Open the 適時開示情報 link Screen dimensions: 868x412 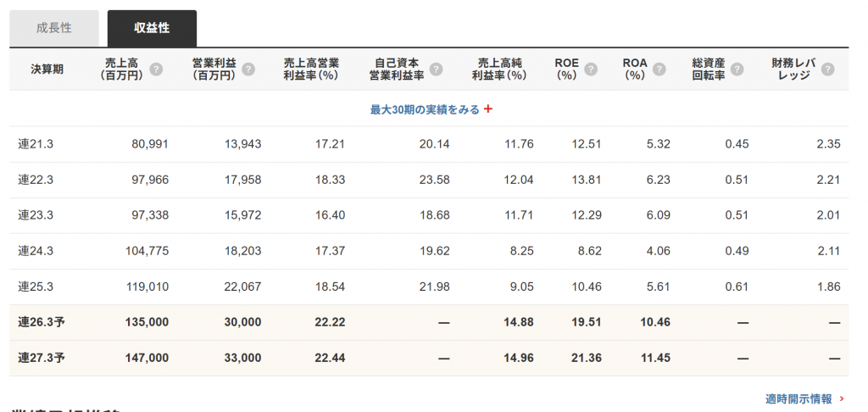798,398
